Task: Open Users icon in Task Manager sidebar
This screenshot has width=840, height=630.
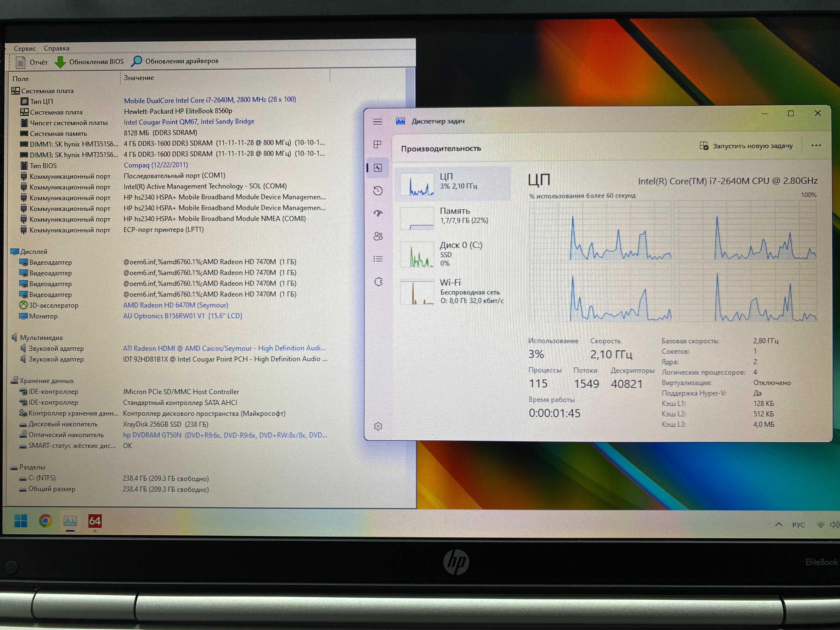Action: [x=378, y=236]
